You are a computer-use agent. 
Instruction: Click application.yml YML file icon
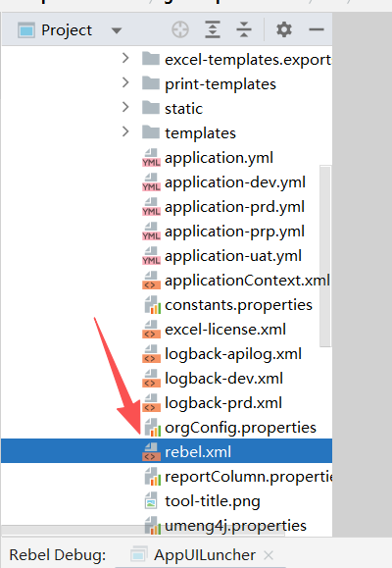pos(151,158)
